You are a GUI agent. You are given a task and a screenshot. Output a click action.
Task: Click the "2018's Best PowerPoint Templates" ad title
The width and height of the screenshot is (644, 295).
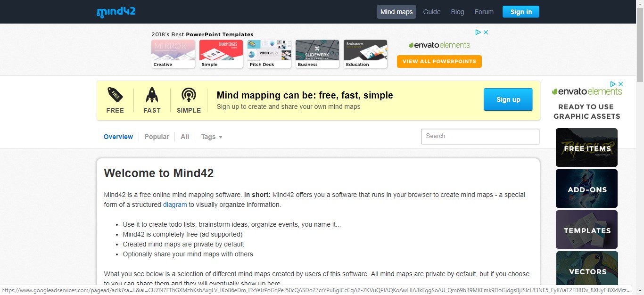coord(203,34)
